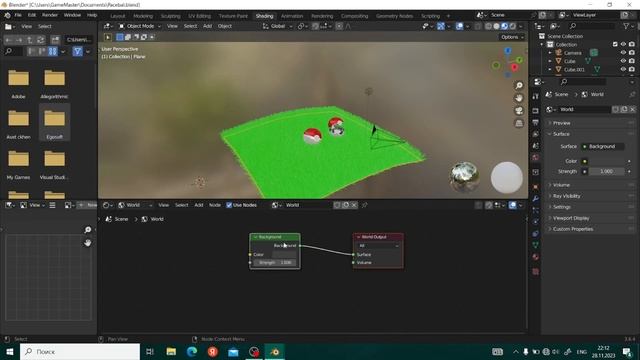Click the Strength field on Background node
Viewport: 640px width, 360px height.
pos(275,263)
